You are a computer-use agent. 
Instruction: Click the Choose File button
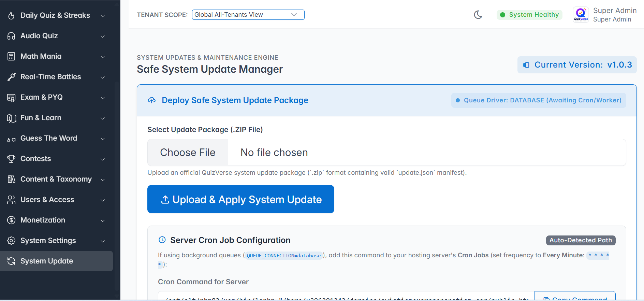pyautogui.click(x=188, y=152)
